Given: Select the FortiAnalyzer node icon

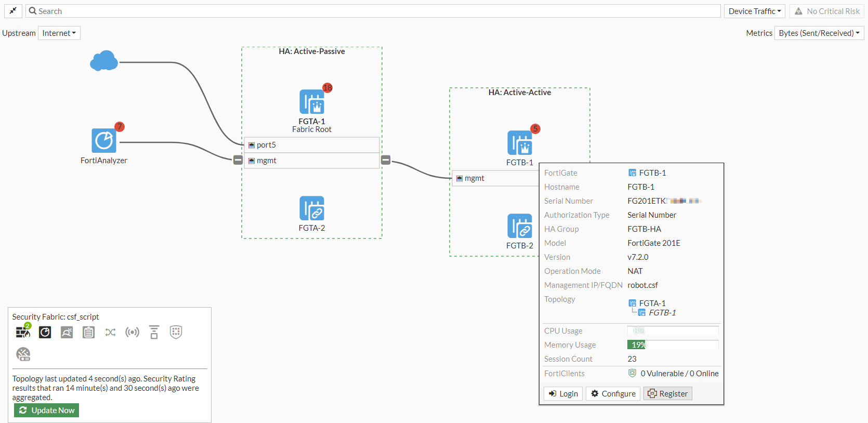Looking at the screenshot, I should (x=104, y=140).
